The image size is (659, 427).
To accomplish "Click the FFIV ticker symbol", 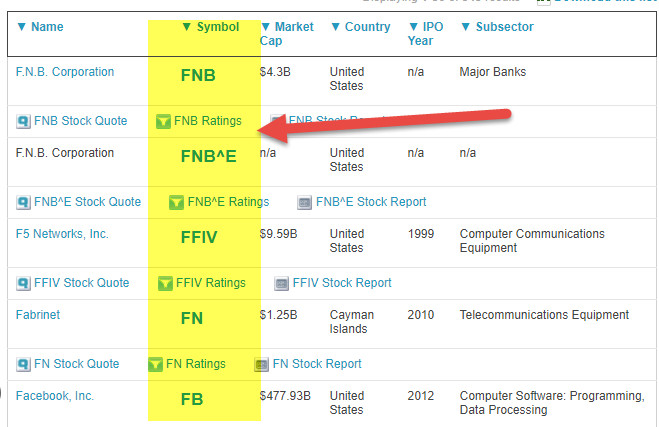I will [199, 237].
